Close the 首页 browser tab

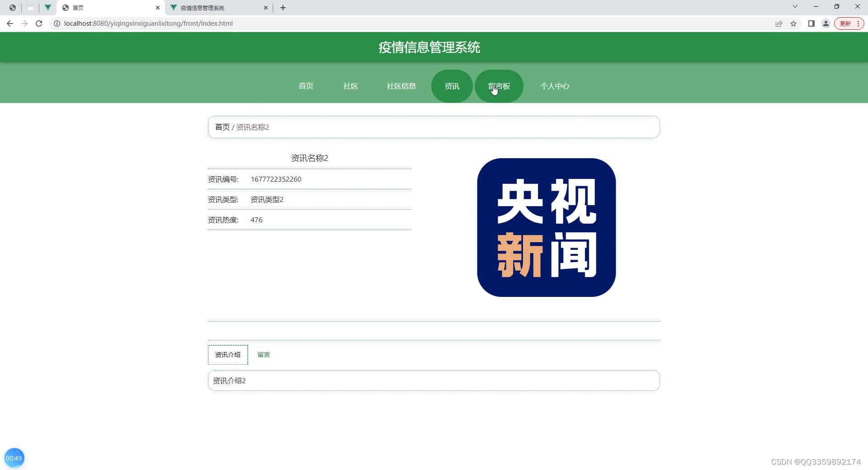coord(158,8)
